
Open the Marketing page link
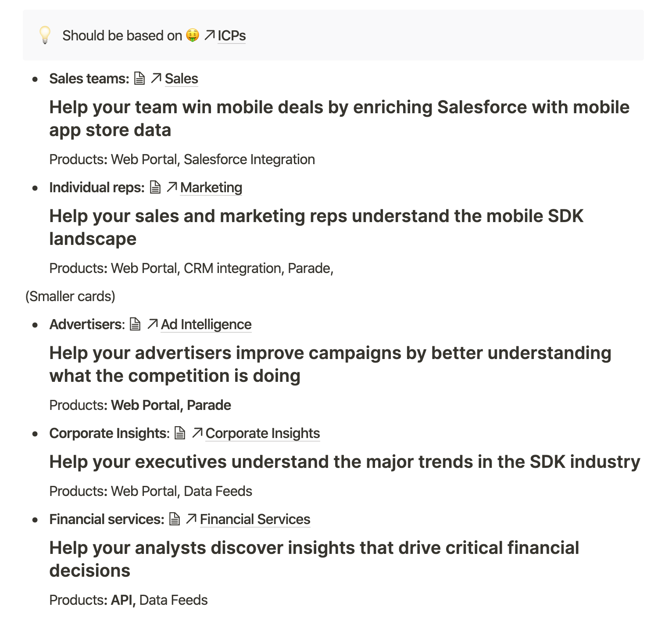pyautogui.click(x=211, y=187)
